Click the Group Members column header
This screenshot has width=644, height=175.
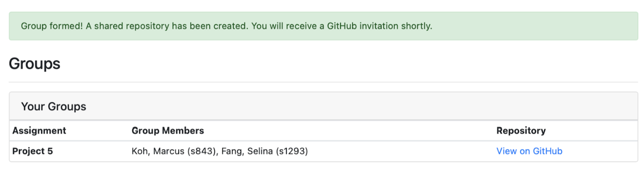[168, 131]
